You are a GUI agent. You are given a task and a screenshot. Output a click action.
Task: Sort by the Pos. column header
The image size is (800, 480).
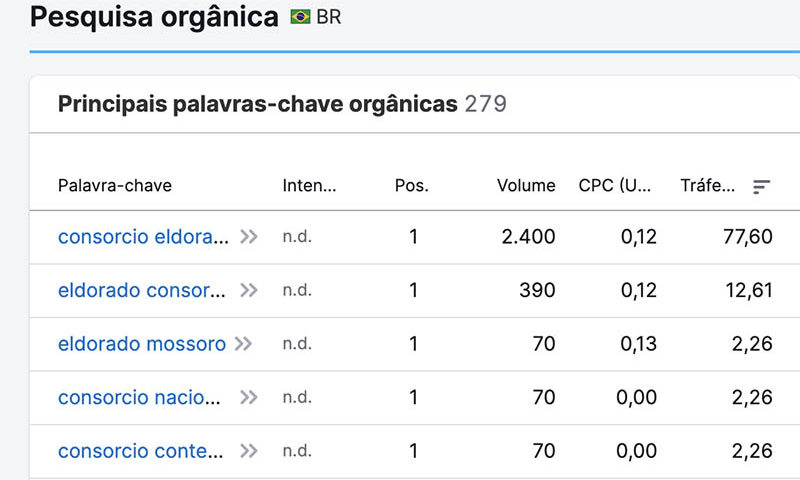412,186
